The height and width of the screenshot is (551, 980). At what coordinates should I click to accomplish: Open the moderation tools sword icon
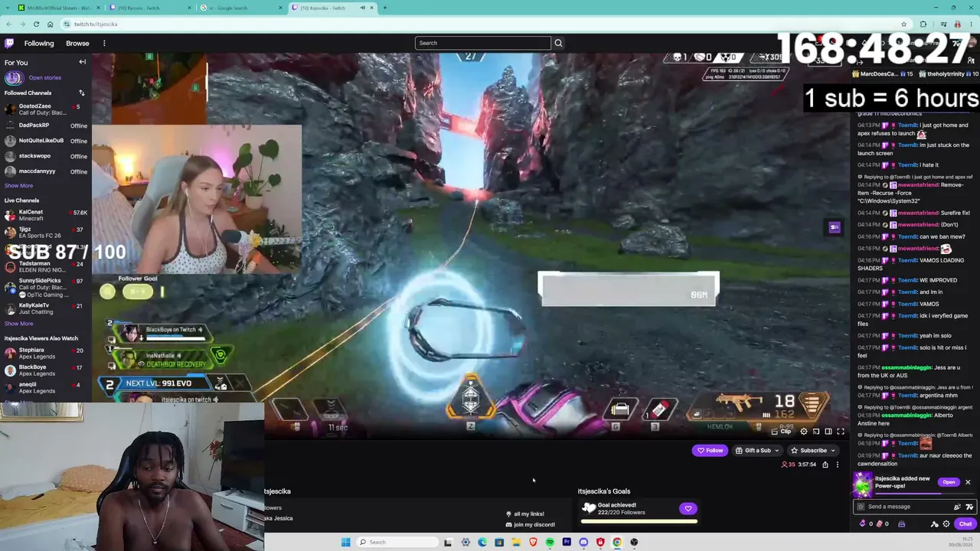click(934, 524)
